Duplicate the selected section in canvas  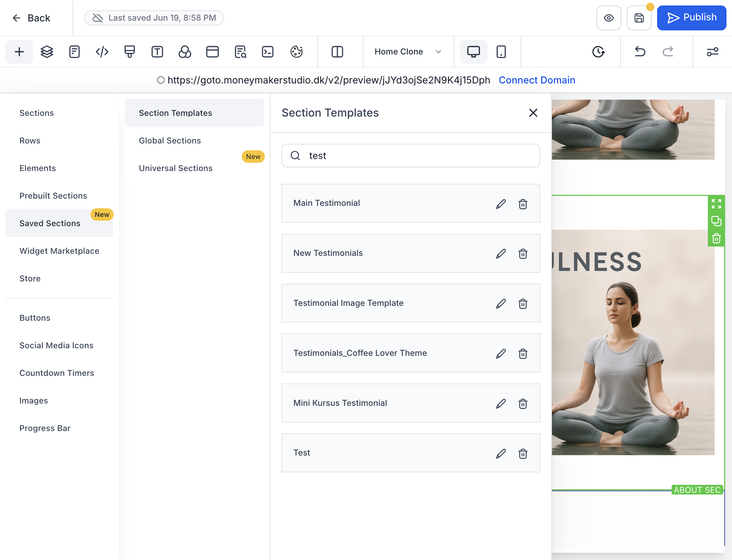click(x=716, y=221)
